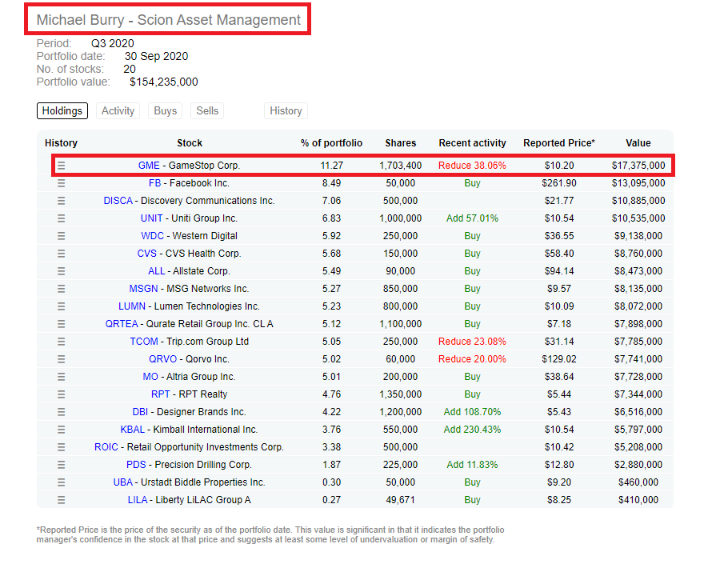Screen dimensions: 728x572
Task: Select the Reduce 38.06% activity cell
Action: [472, 166]
